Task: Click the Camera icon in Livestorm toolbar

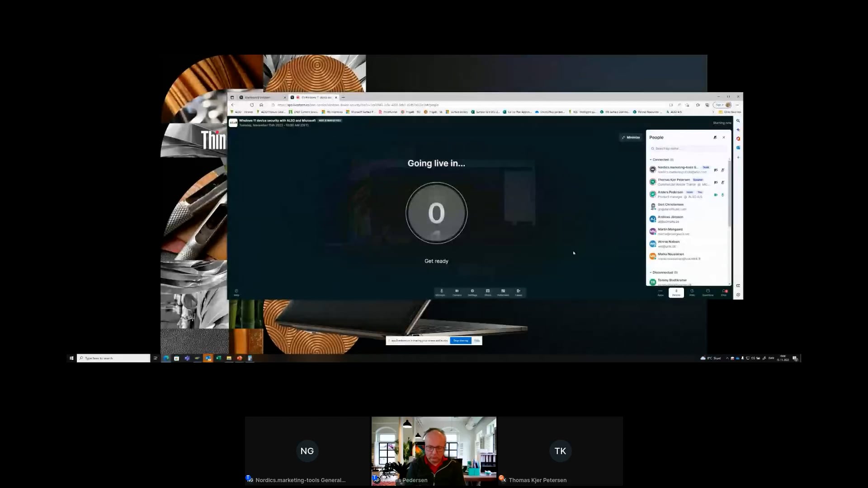Action: tap(457, 292)
